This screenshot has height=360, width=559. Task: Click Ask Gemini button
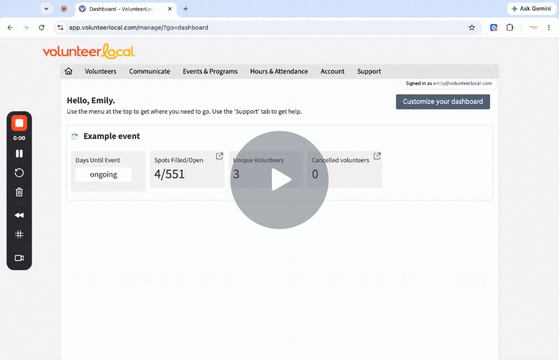click(531, 9)
